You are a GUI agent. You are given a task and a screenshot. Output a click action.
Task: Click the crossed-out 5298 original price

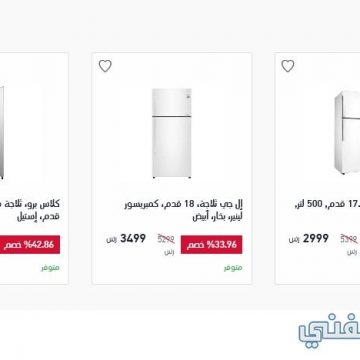click(x=166, y=239)
